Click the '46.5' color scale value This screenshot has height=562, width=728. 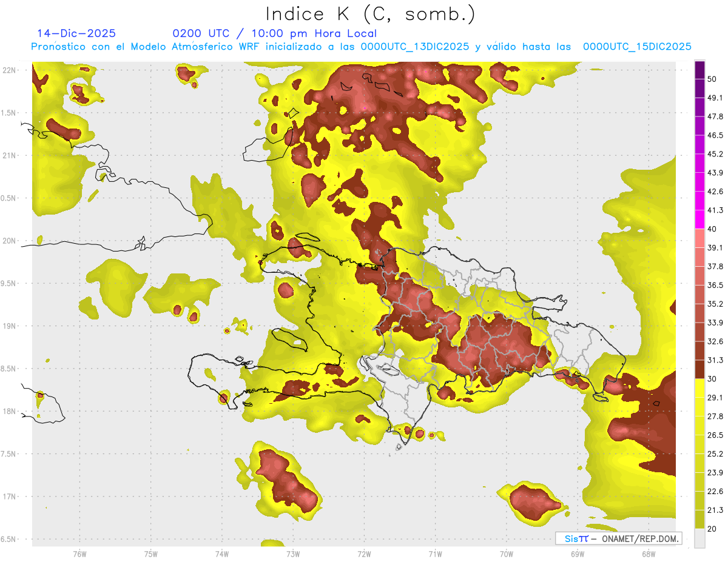click(x=715, y=135)
